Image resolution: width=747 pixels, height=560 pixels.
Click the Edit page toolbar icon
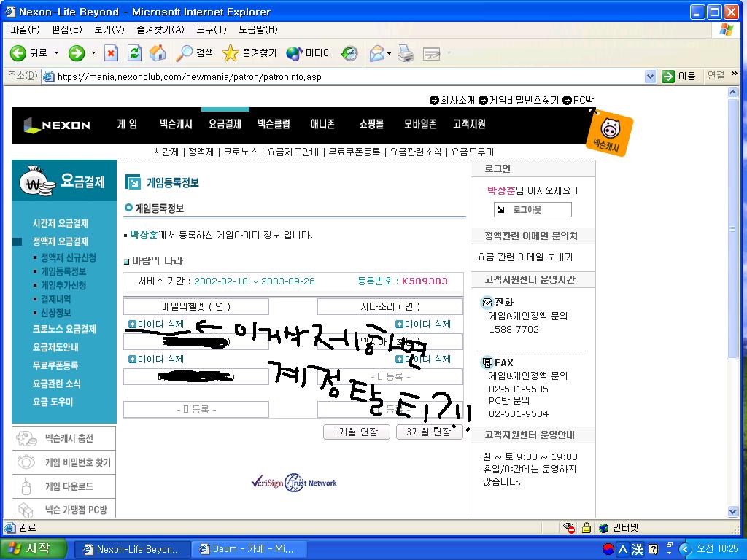[x=432, y=52]
